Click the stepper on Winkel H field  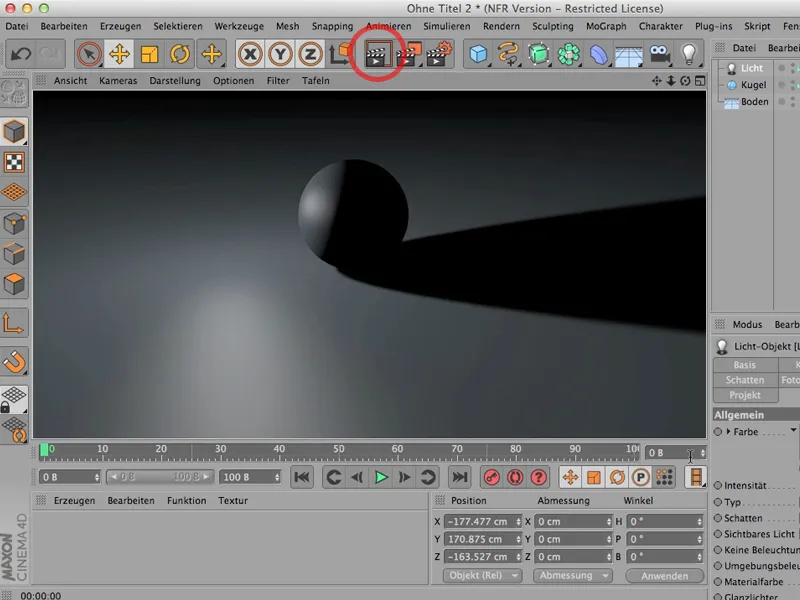click(x=699, y=521)
